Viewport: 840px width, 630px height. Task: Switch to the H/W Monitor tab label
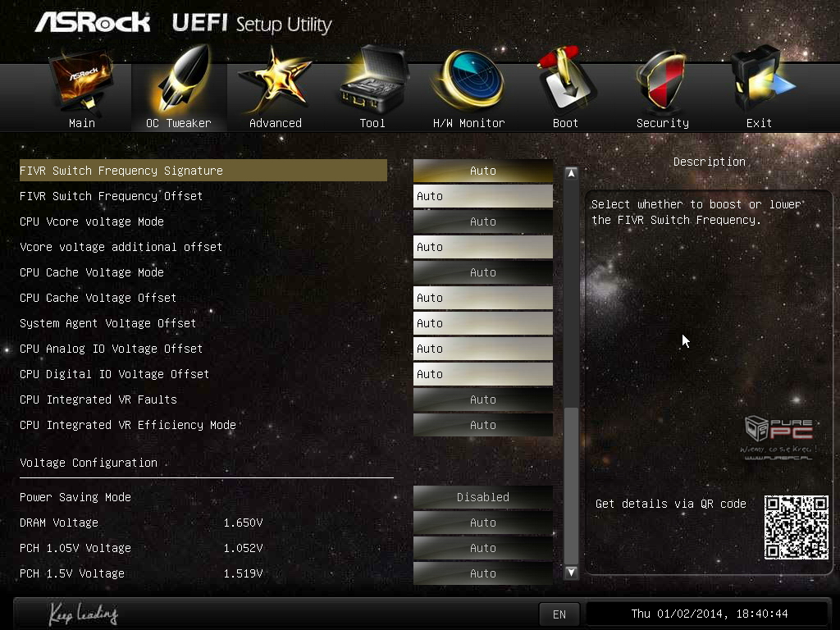pos(468,123)
